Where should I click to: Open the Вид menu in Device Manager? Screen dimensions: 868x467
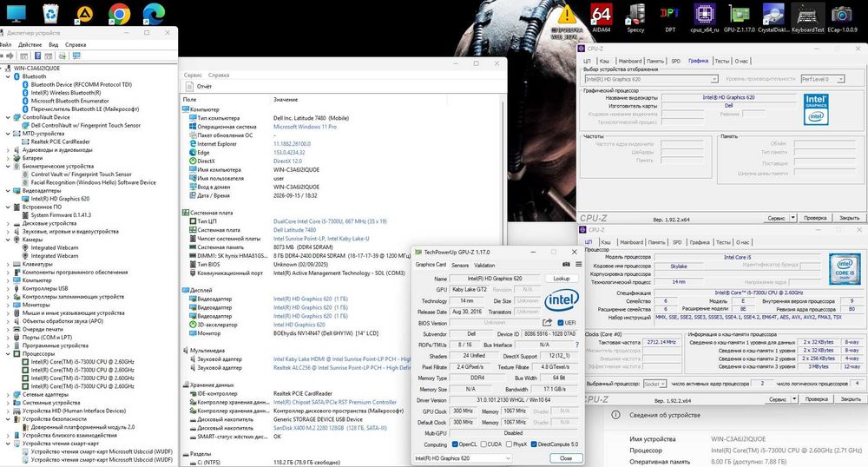click(x=54, y=45)
